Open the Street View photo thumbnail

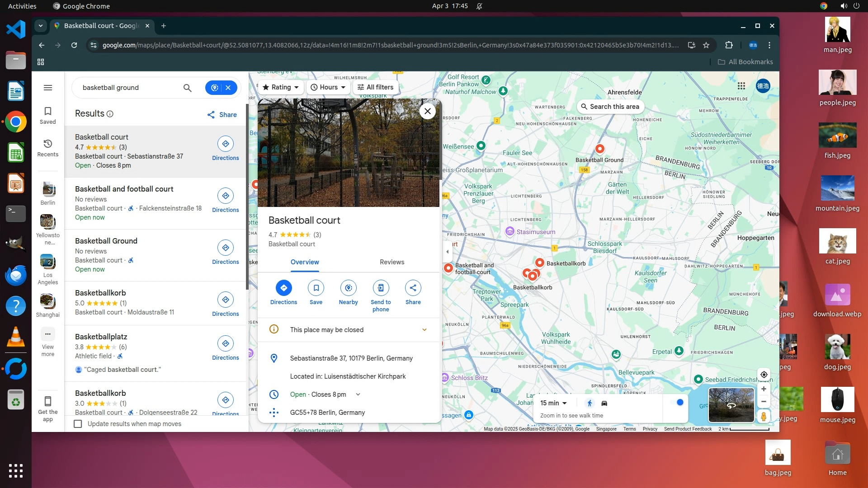coord(731,405)
